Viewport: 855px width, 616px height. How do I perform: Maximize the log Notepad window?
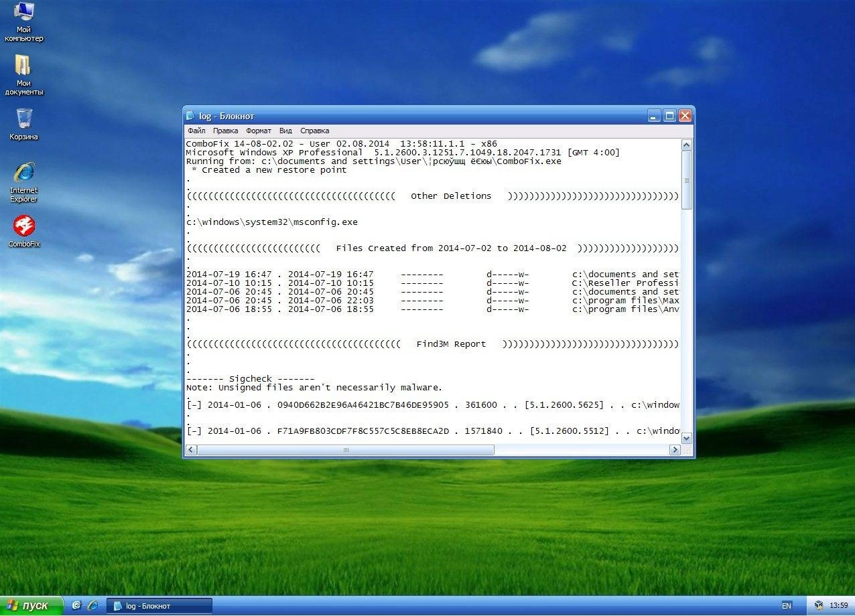click(x=669, y=116)
